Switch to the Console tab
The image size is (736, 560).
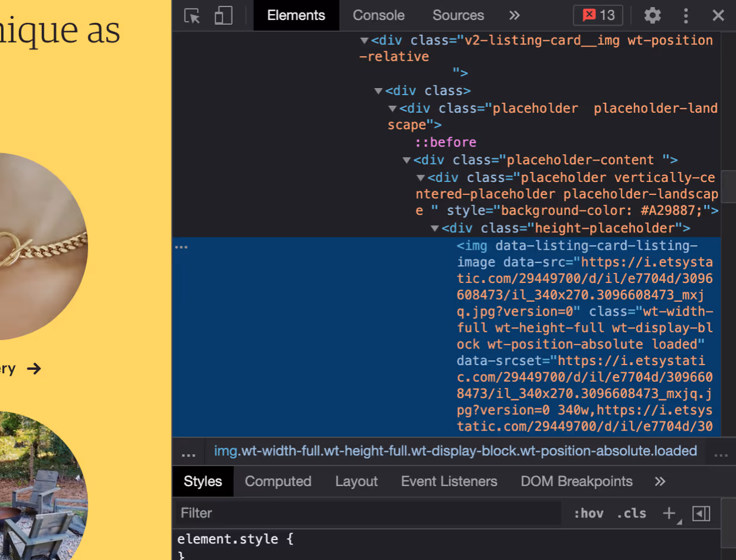coord(379,15)
